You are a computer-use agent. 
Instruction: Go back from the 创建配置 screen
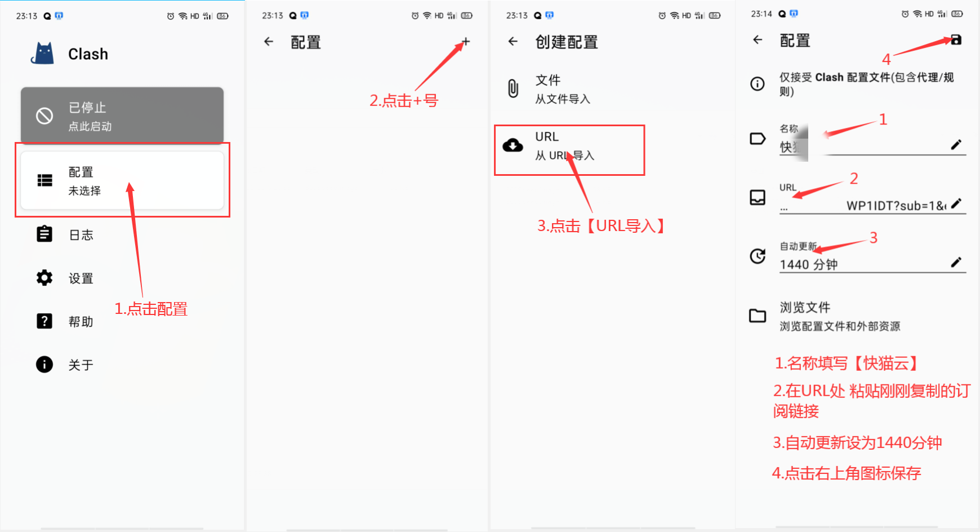pos(513,42)
